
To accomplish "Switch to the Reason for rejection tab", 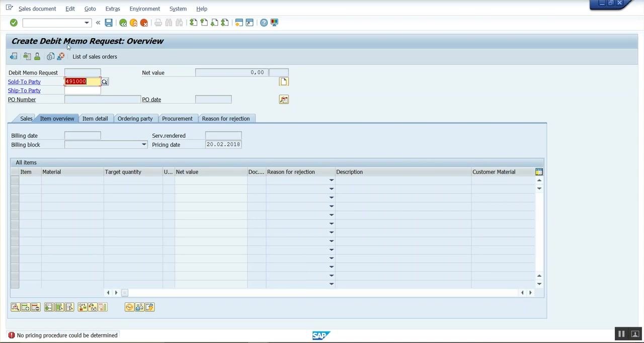I will coord(226,119).
